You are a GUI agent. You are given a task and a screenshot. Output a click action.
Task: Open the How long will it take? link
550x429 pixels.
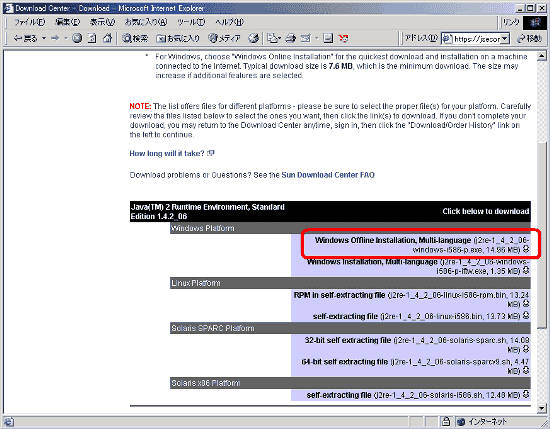[167, 153]
